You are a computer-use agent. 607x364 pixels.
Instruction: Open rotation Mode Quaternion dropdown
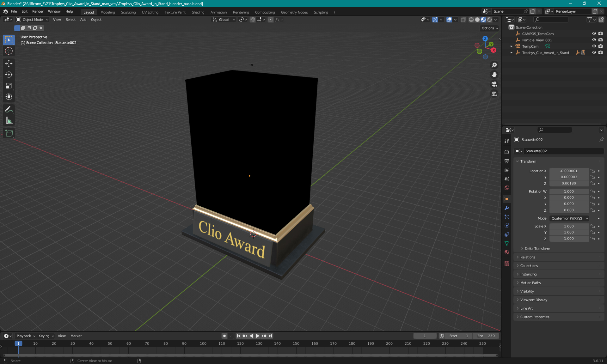(569, 218)
